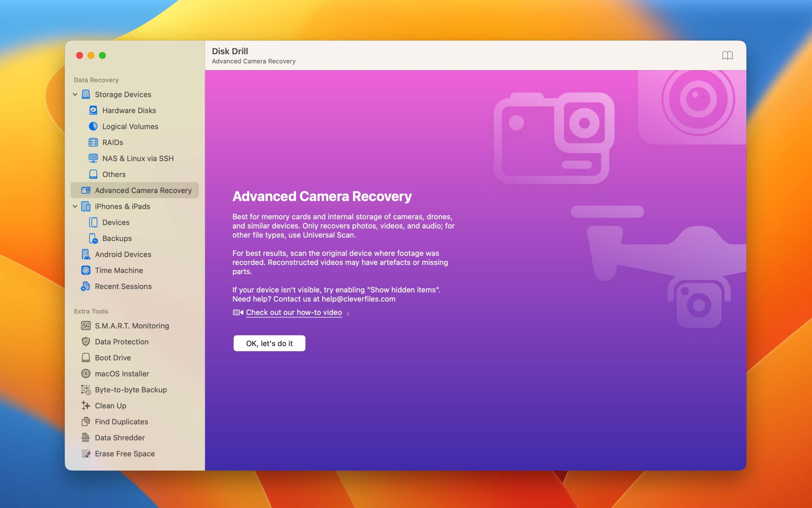The image size is (812, 508).
Task: Click the Others drive icon
Action: [93, 174]
